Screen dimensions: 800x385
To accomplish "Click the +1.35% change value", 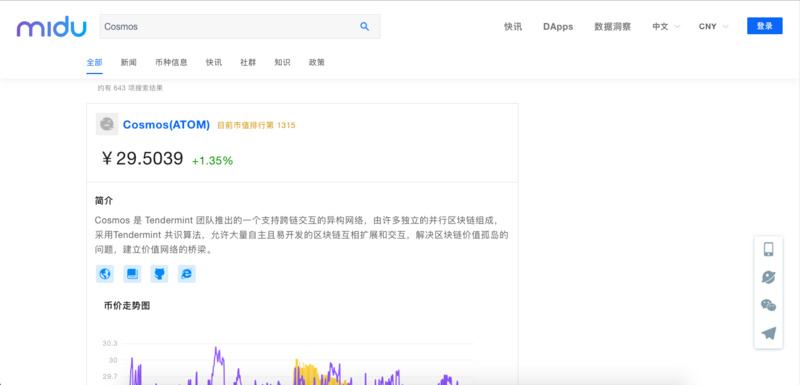I will point(212,161).
